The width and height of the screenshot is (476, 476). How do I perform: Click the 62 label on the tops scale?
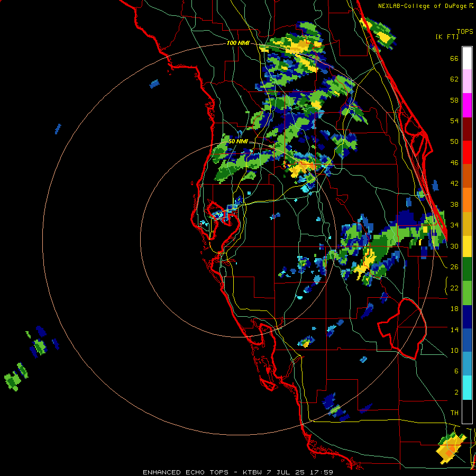tap(454, 79)
